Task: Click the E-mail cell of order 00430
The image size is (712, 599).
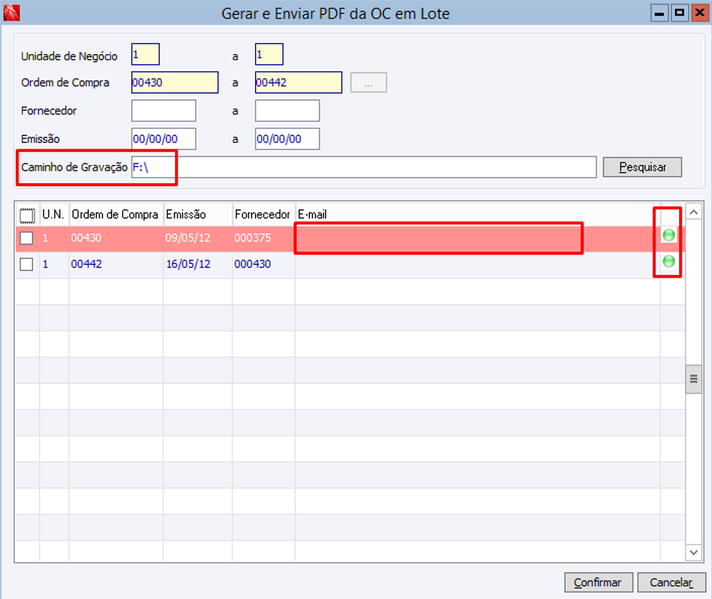Action: coord(477,238)
